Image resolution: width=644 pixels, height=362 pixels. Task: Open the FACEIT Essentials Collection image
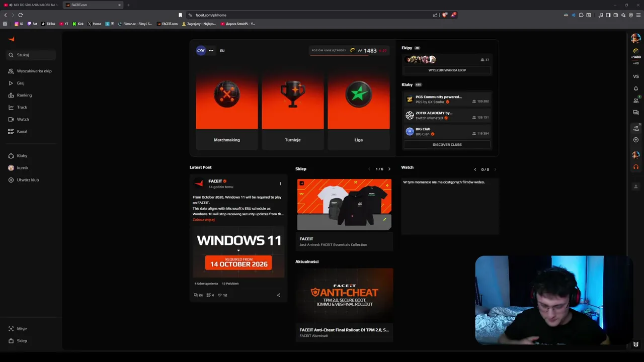point(344,205)
